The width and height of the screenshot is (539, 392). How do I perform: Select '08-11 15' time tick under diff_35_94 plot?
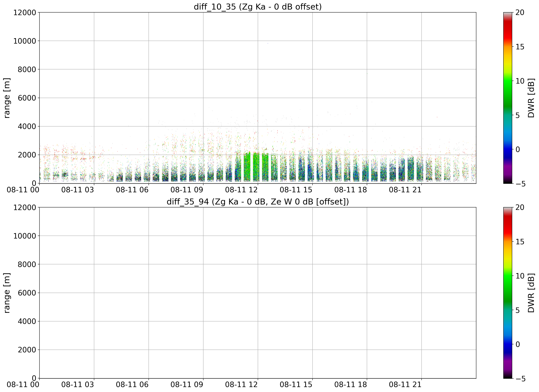[296, 385]
